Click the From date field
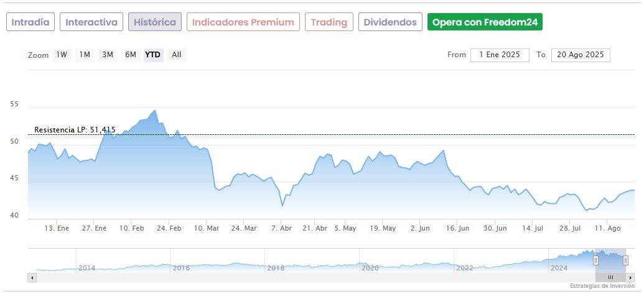The width and height of the screenshot is (644, 294). 500,55
